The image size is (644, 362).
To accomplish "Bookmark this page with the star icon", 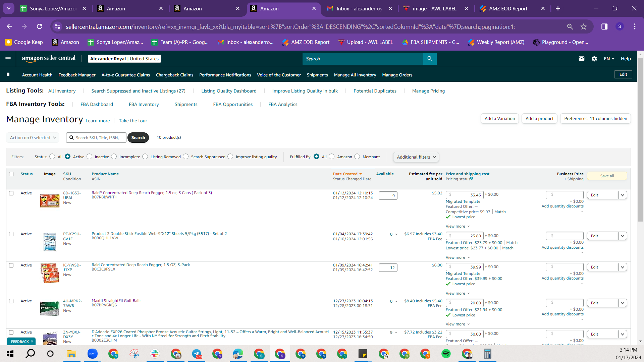I will point(584,26).
